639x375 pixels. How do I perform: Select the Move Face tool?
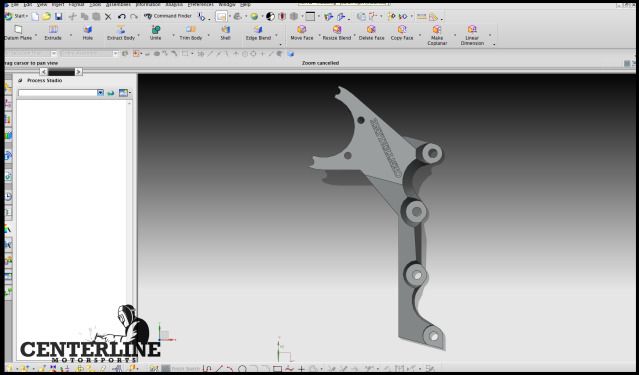(302, 33)
